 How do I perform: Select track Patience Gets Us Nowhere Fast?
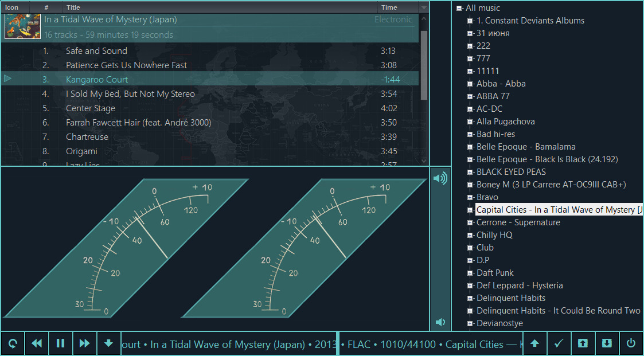(210, 65)
